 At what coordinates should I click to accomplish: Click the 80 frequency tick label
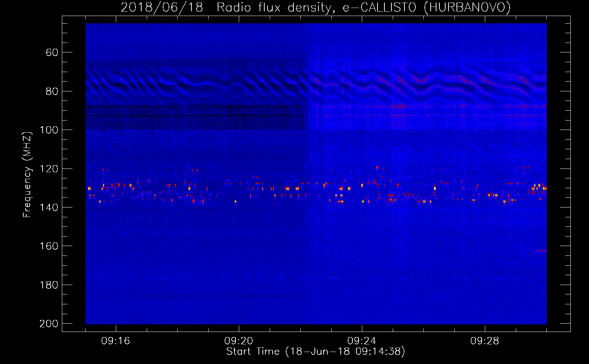pyautogui.click(x=52, y=91)
